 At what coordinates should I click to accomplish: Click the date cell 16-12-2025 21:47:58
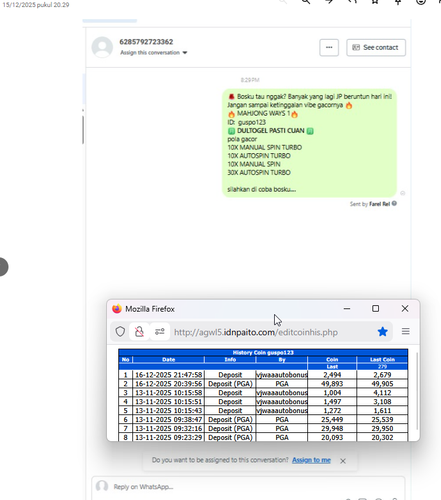point(169,375)
